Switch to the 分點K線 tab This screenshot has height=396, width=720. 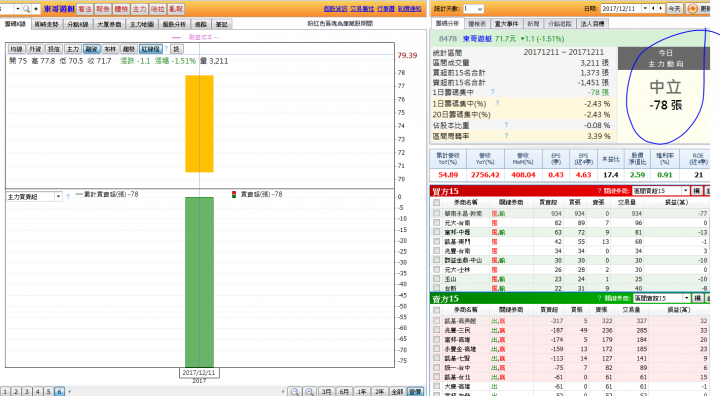click(77, 24)
